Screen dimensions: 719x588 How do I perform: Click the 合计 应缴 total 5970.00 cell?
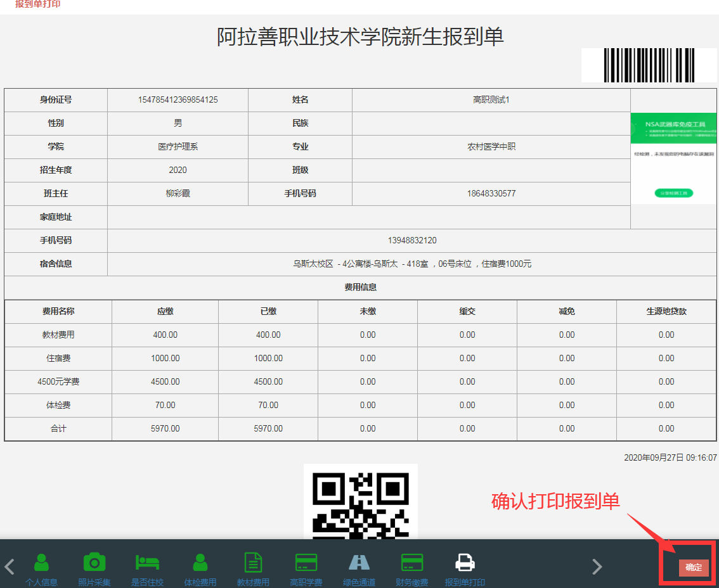click(x=165, y=429)
